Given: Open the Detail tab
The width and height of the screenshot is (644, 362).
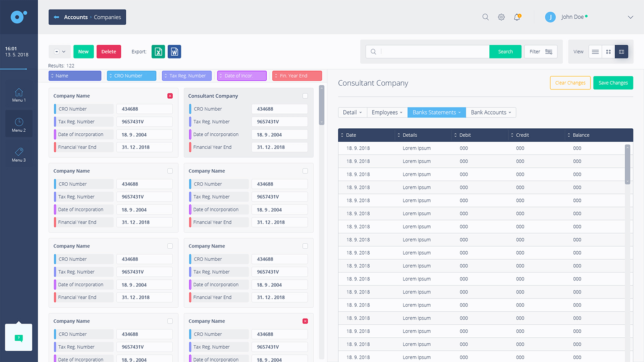Looking at the screenshot, I should (x=352, y=112).
